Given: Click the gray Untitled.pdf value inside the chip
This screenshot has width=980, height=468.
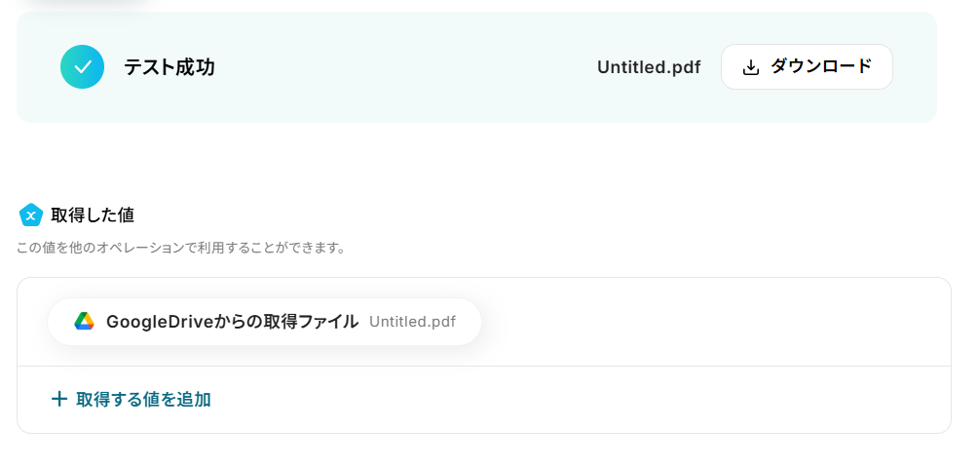Looking at the screenshot, I should click(x=412, y=322).
